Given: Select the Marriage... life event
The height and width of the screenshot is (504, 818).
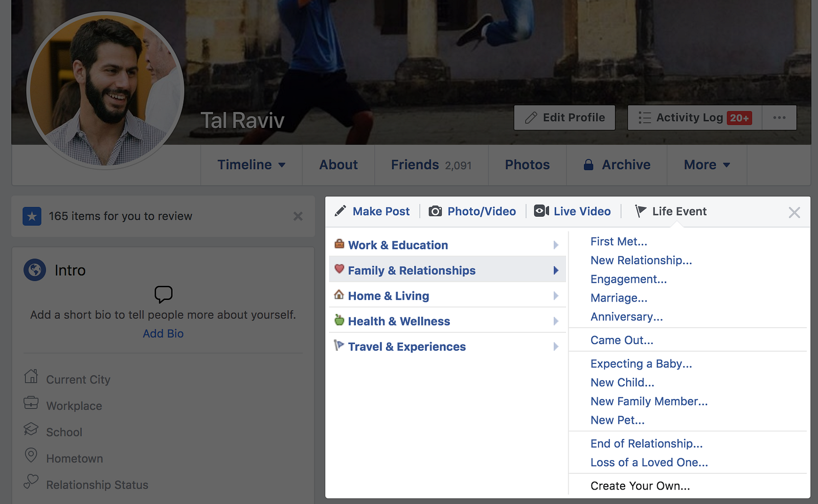Looking at the screenshot, I should tap(619, 298).
